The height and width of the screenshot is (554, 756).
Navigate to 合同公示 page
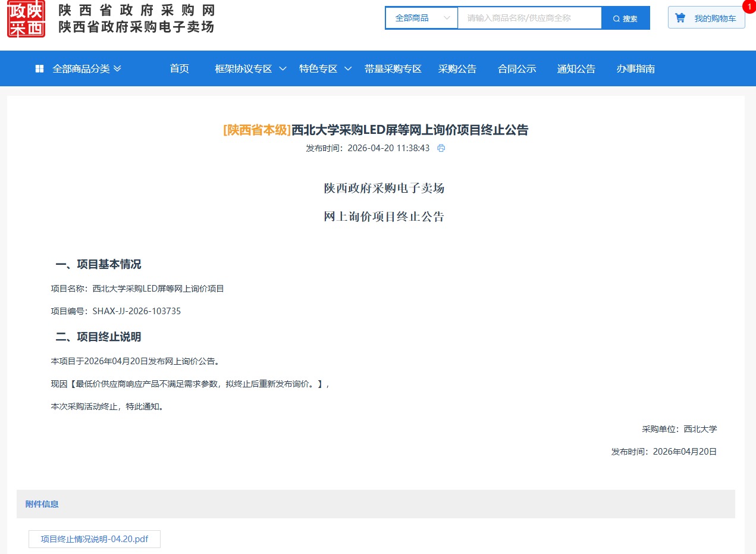(x=516, y=69)
